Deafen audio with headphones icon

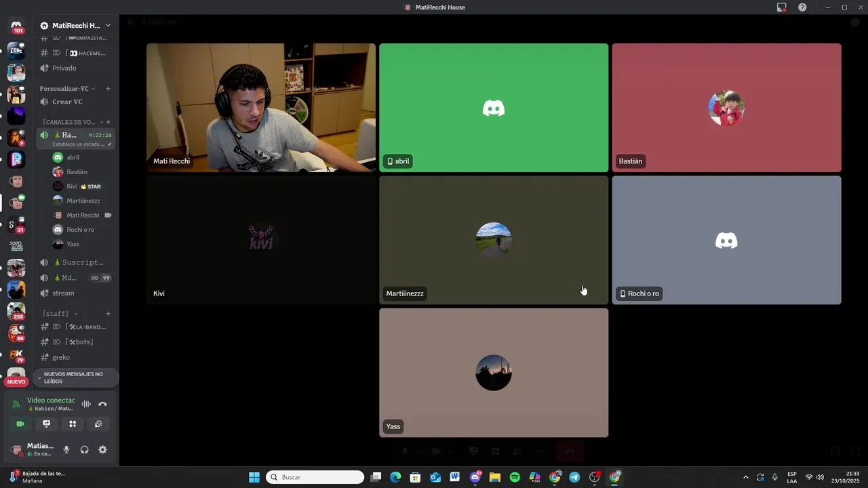tap(84, 449)
